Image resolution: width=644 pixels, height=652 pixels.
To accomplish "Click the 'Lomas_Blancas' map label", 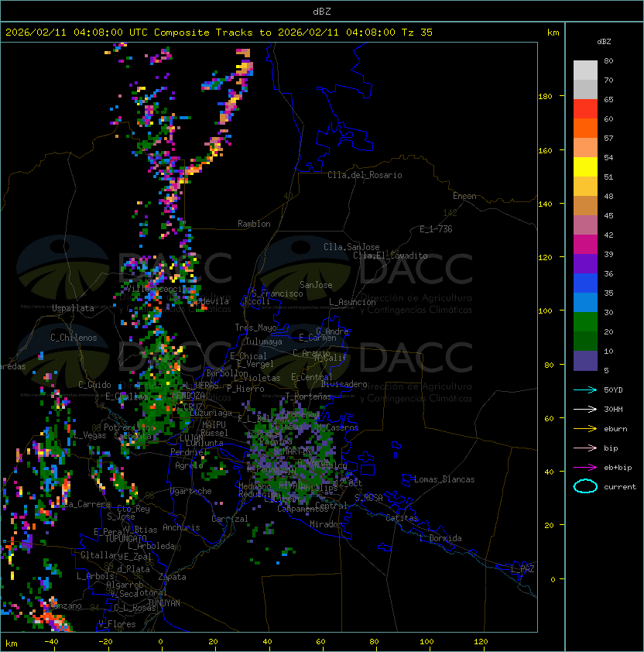I will point(444,479).
